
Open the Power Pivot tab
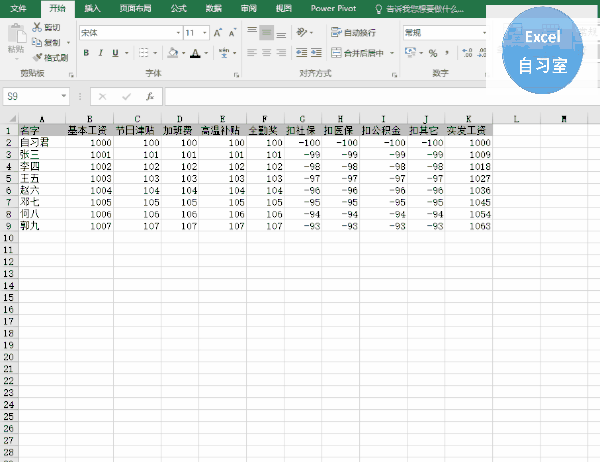[331, 7]
